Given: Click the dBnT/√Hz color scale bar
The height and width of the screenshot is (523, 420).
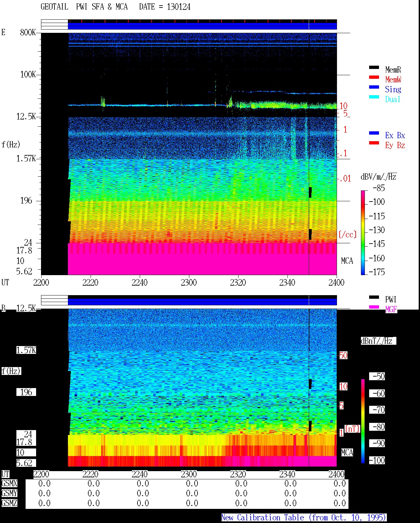Looking at the screenshot, I should click(x=363, y=421).
